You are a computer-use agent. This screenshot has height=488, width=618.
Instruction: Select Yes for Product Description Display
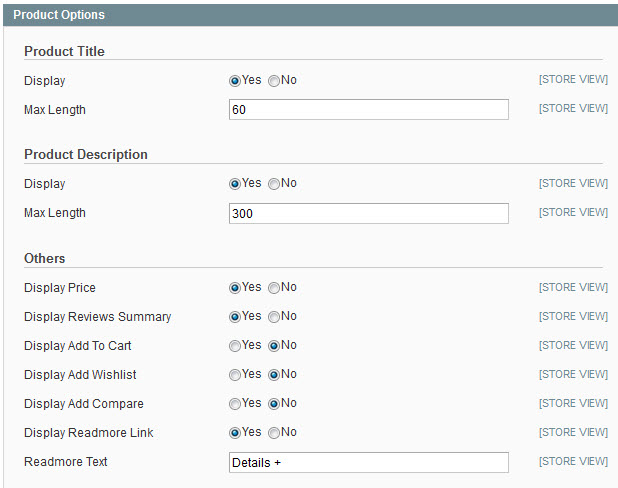[x=235, y=184]
